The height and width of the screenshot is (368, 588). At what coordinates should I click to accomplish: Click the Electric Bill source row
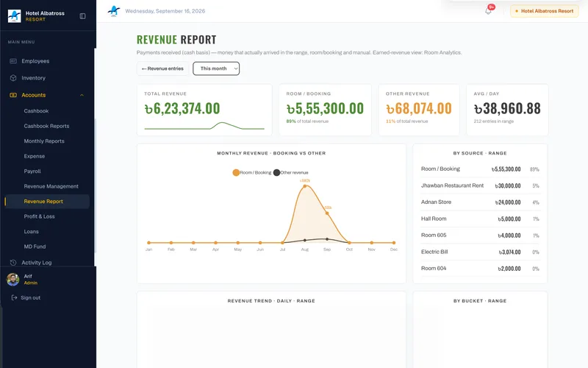coord(480,252)
